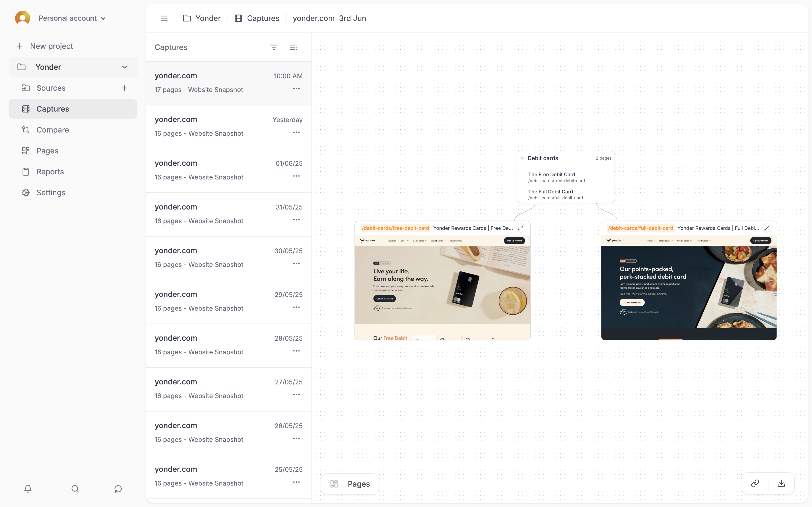This screenshot has width=812, height=507.
Task: Collapse the sidebar using the hamburger icon
Action: pyautogui.click(x=164, y=18)
